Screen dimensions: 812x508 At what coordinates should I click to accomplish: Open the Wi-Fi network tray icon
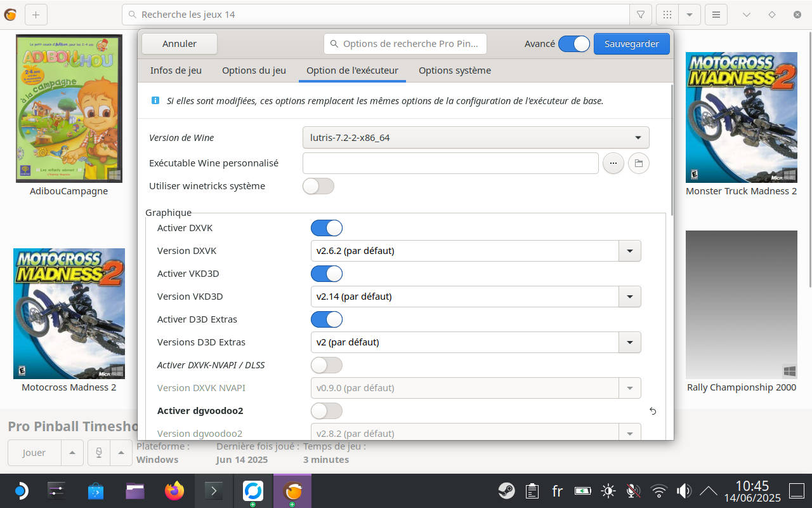[659, 491]
